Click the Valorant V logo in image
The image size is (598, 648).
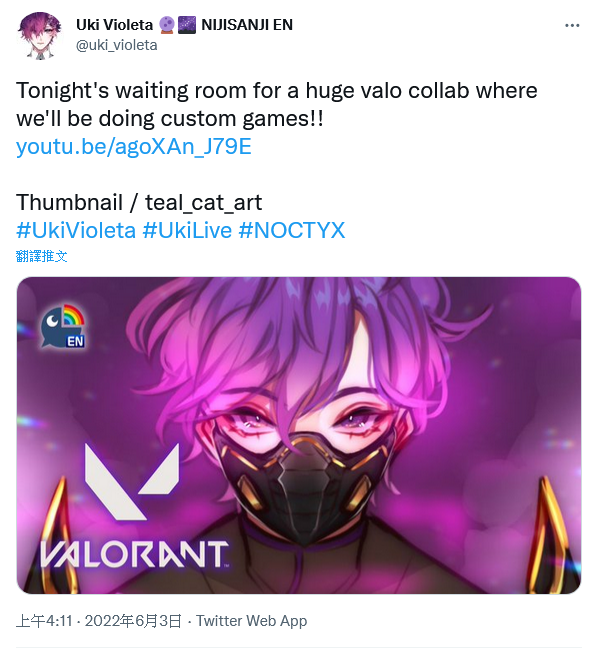click(132, 482)
